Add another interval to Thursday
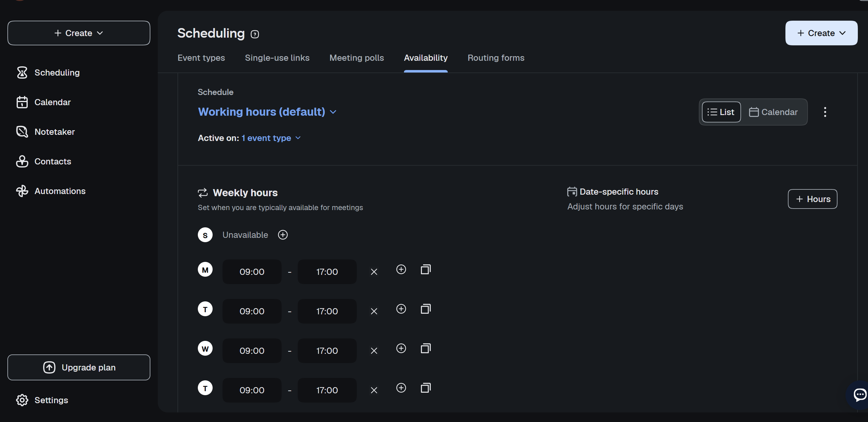This screenshot has height=422, width=868. (x=401, y=387)
